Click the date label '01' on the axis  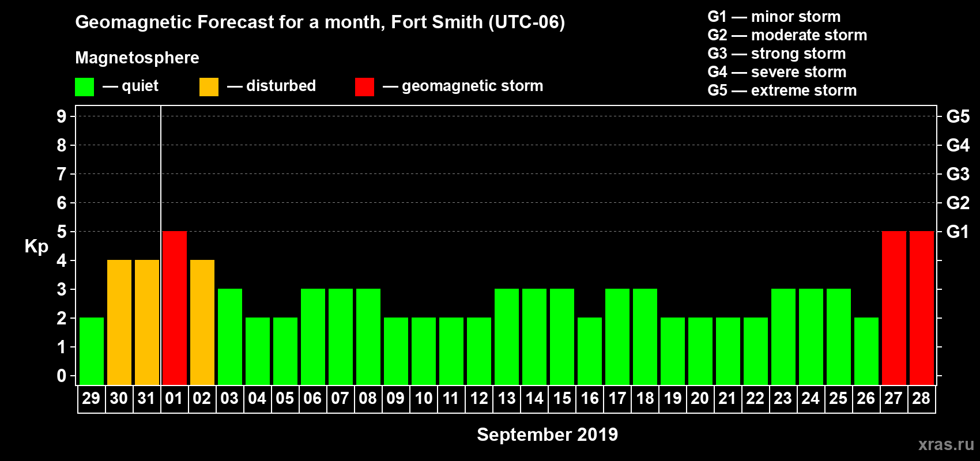(x=174, y=399)
